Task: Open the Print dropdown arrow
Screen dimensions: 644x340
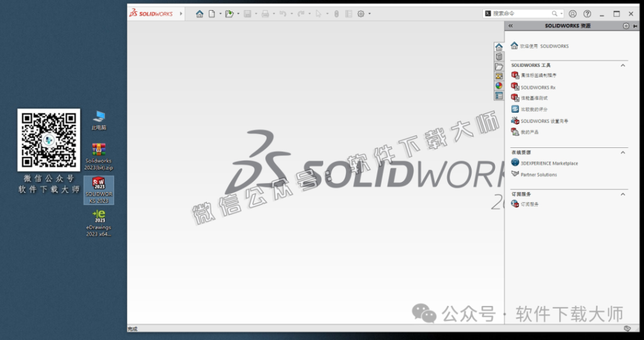Action: click(x=274, y=14)
